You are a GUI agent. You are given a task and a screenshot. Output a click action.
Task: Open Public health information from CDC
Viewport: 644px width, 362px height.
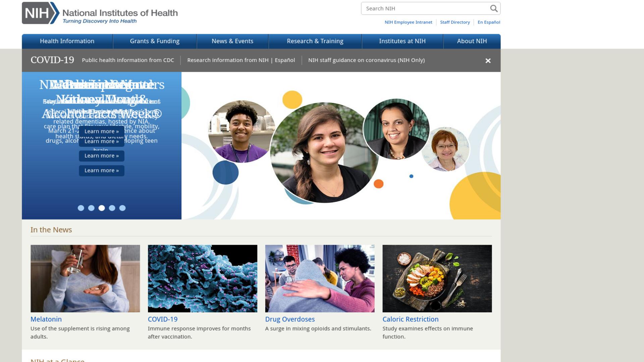click(x=128, y=60)
